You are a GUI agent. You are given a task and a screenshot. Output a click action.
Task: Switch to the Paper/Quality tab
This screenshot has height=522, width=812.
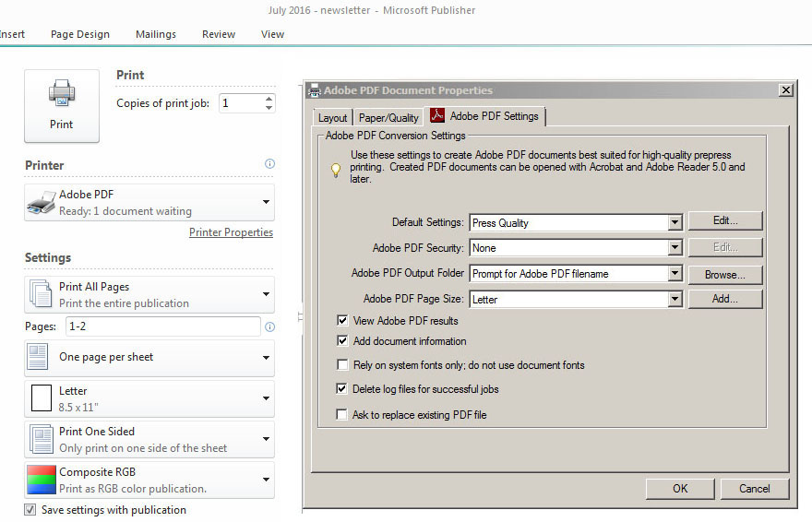[388, 118]
